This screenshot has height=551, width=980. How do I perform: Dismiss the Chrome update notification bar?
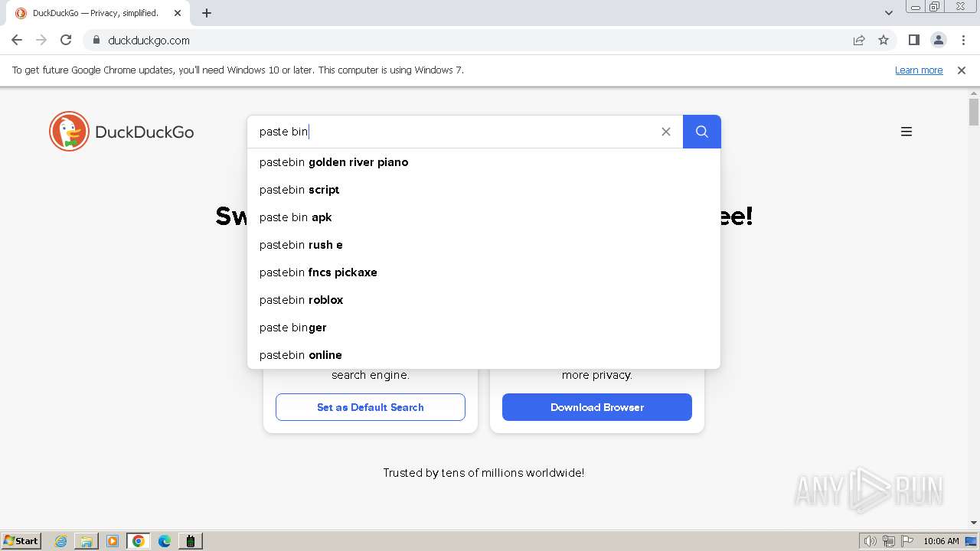[x=962, y=70]
